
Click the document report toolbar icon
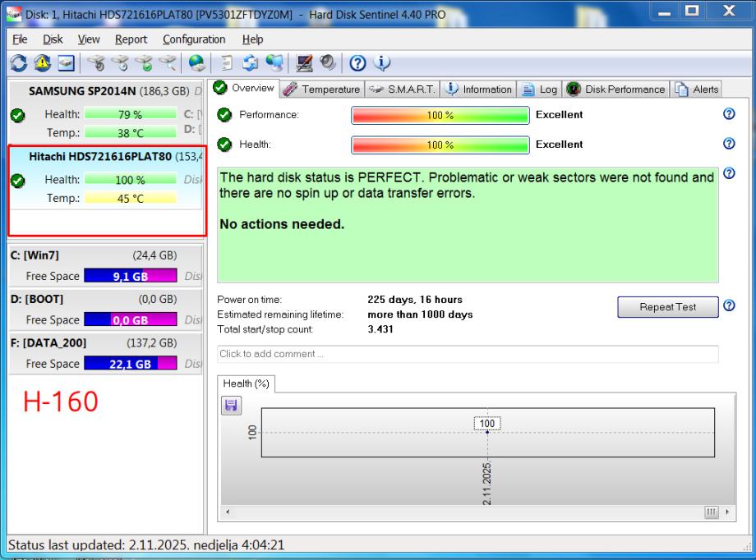point(227,62)
